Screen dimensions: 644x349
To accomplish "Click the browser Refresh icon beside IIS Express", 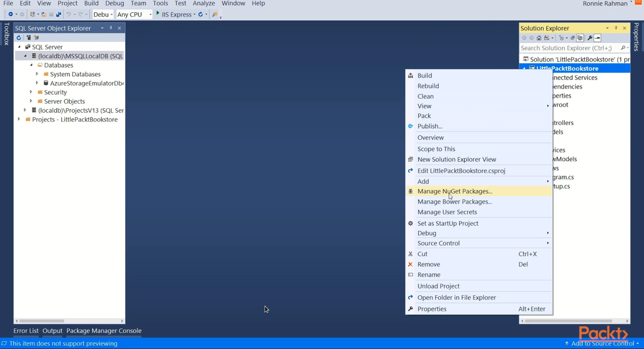I will (x=201, y=14).
